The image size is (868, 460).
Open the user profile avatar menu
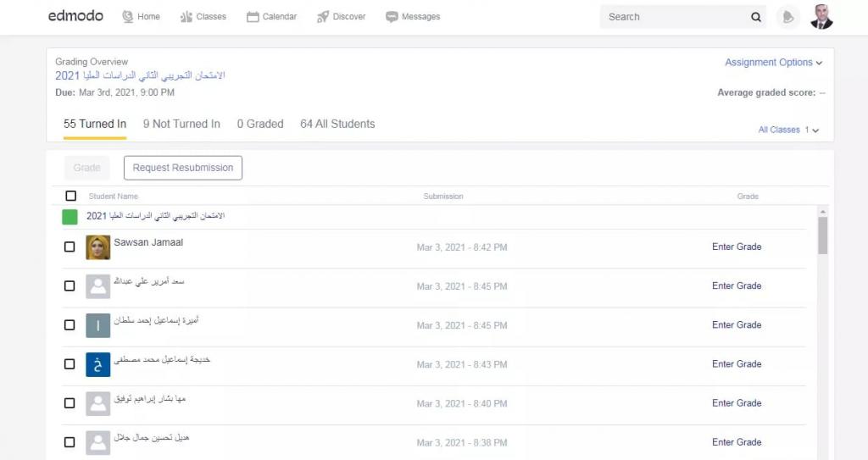[x=821, y=17]
